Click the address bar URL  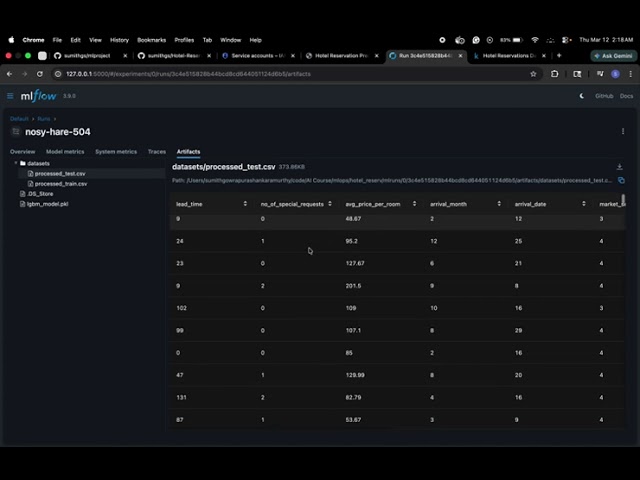click(x=188, y=74)
